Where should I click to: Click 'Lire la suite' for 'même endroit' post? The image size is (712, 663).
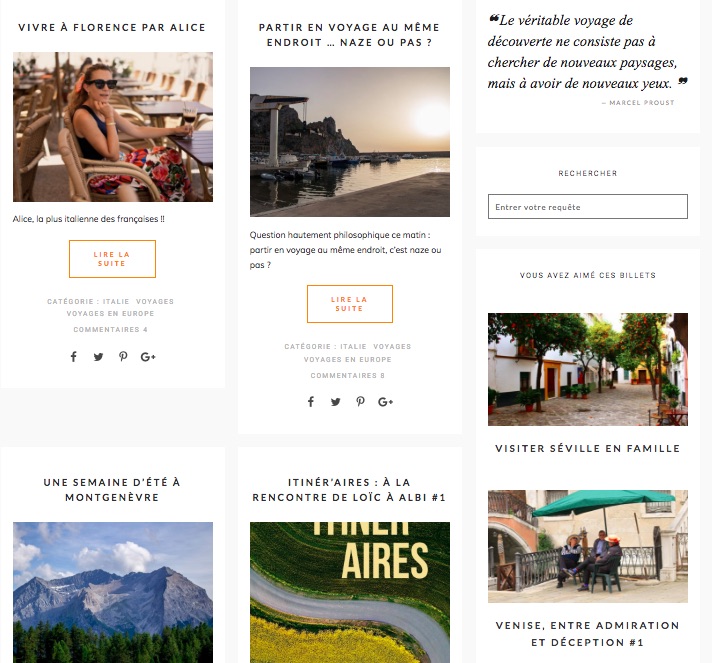coord(350,304)
